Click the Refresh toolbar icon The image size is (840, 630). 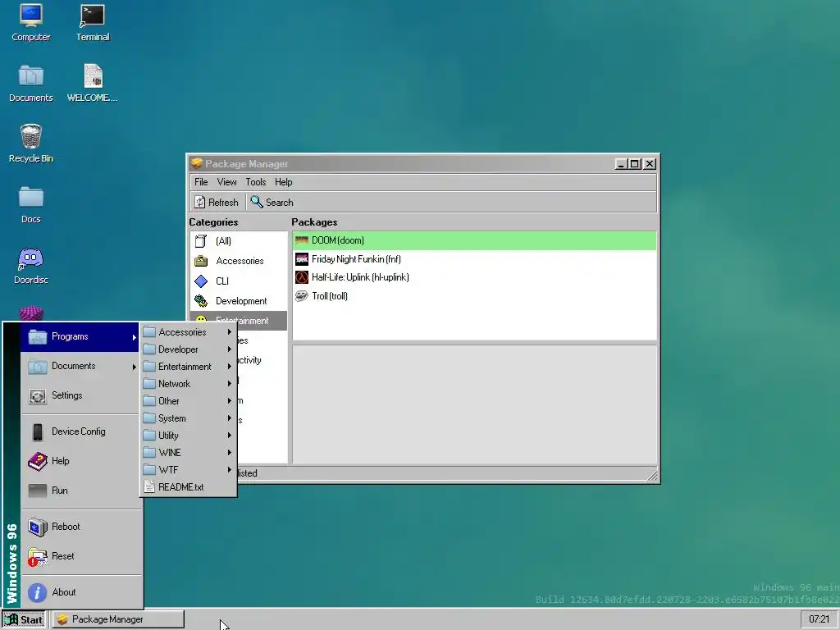[200, 202]
